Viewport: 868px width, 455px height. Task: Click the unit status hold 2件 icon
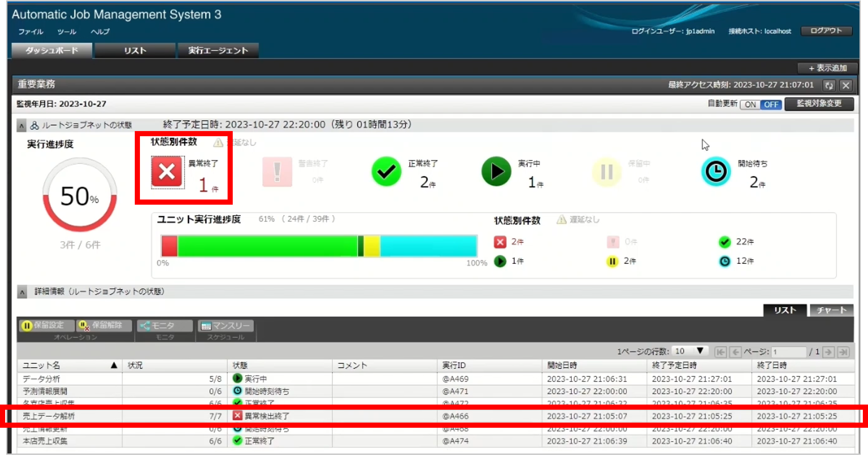[x=612, y=261]
